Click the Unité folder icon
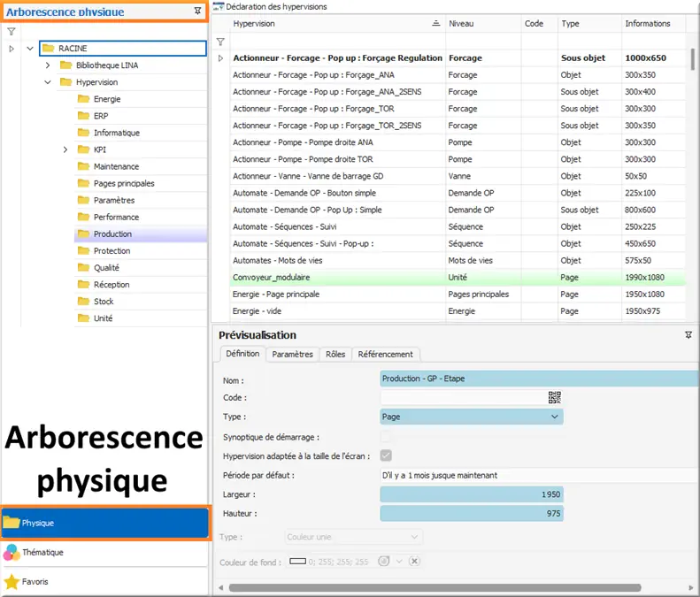 click(83, 318)
